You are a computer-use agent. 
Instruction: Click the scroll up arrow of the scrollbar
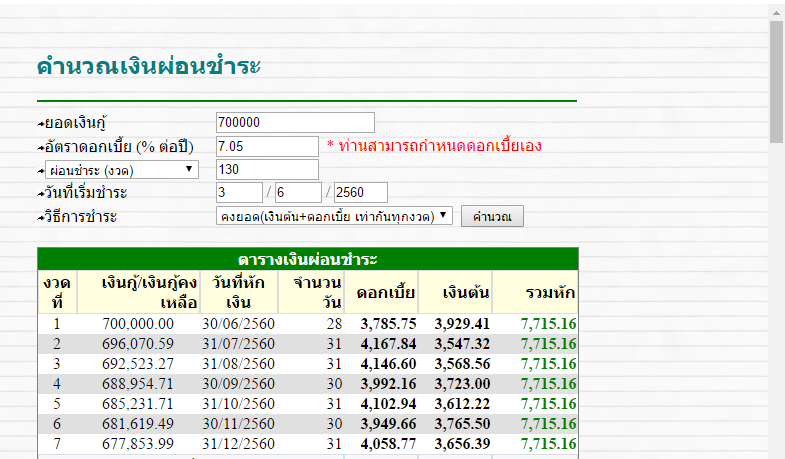click(776, 13)
